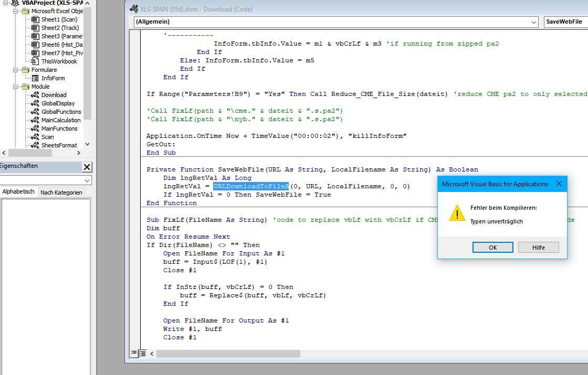Screen dimensions: 588x375
Task: Switch to the Nach Kategorien tab
Action: pyautogui.click(x=61, y=192)
